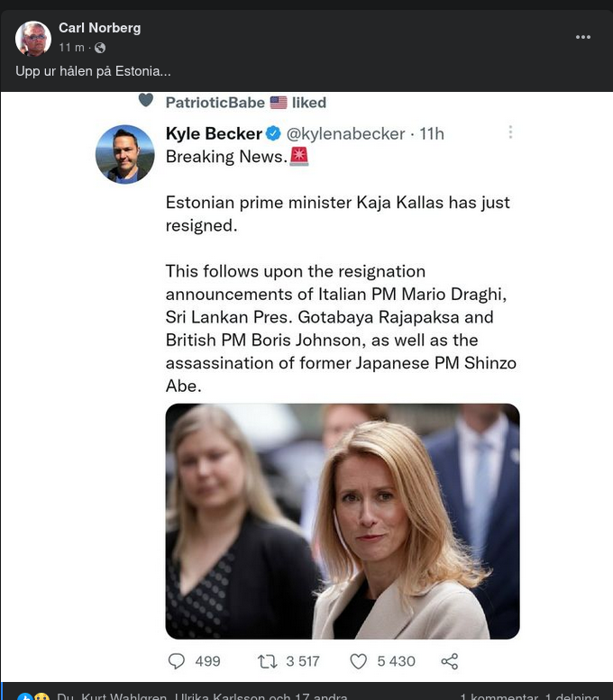Click the retweet arrows icon
Screen dimensions: 613x700
click(268, 661)
